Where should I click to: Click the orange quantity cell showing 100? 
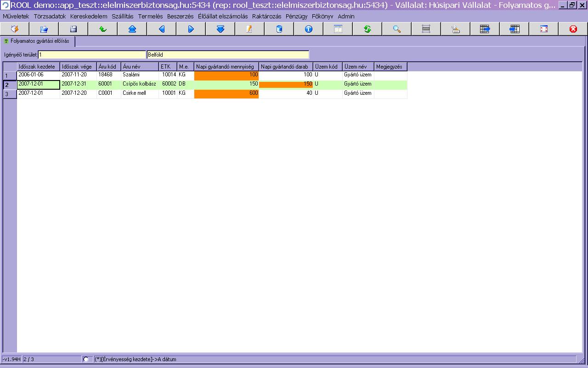(x=226, y=75)
